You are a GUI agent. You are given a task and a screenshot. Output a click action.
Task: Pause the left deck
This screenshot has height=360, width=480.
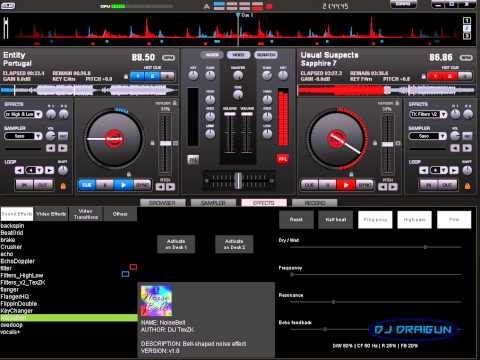click(105, 185)
